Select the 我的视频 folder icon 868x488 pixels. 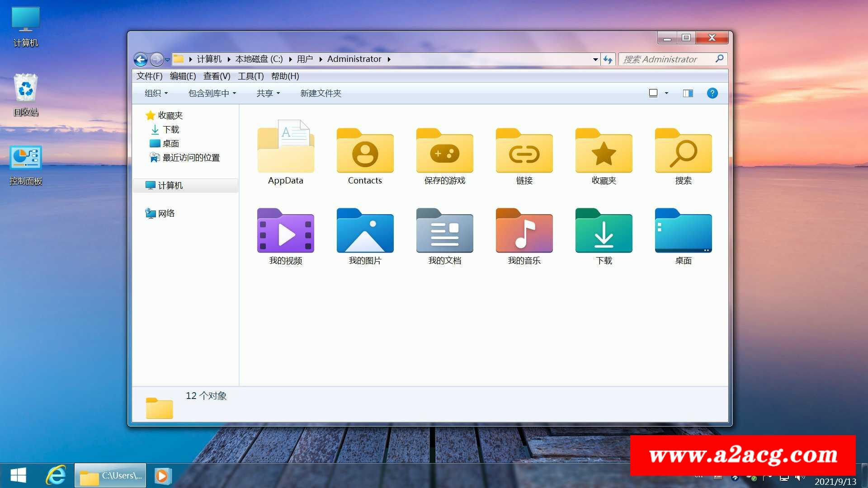pyautogui.click(x=285, y=231)
